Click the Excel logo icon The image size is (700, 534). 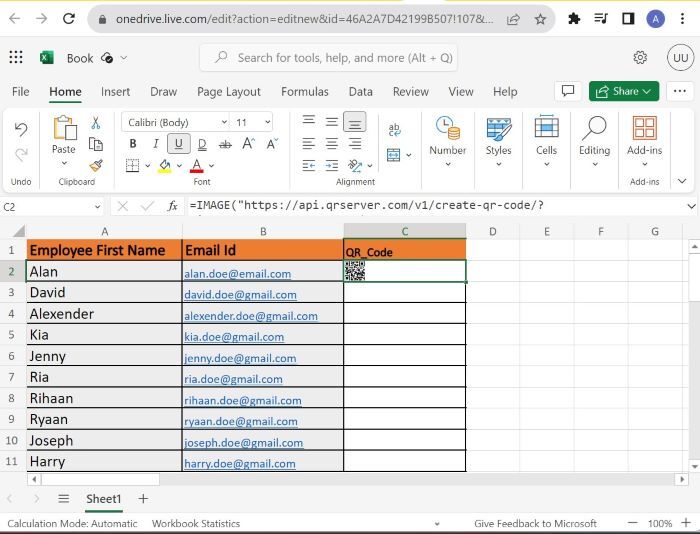point(46,58)
